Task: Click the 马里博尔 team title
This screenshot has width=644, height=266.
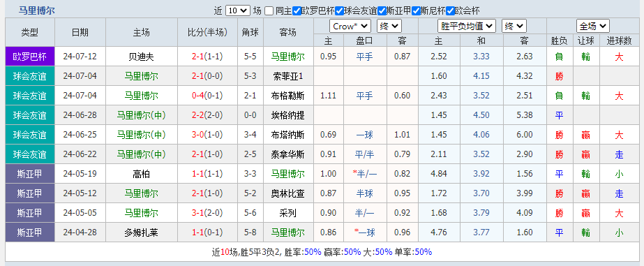Action: tap(36, 10)
